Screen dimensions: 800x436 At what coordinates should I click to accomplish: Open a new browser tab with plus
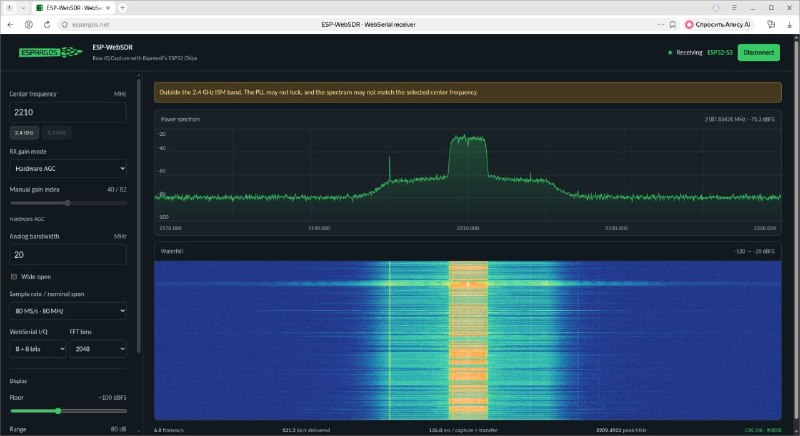pyautogui.click(x=122, y=8)
